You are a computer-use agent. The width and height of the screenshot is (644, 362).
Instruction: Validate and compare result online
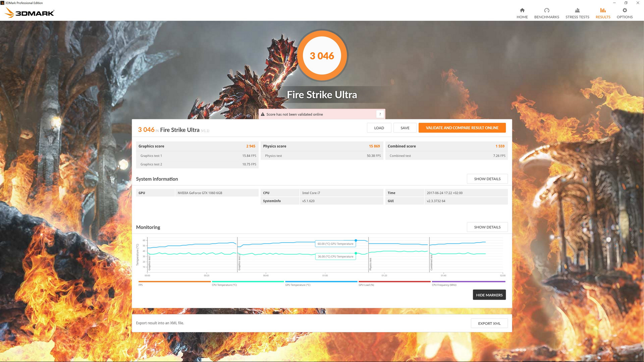click(x=462, y=128)
